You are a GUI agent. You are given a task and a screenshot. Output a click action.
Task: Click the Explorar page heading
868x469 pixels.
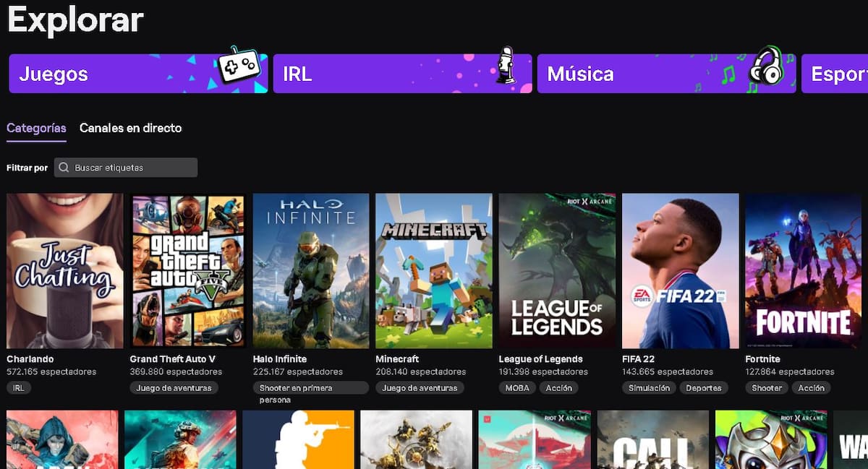pos(75,20)
